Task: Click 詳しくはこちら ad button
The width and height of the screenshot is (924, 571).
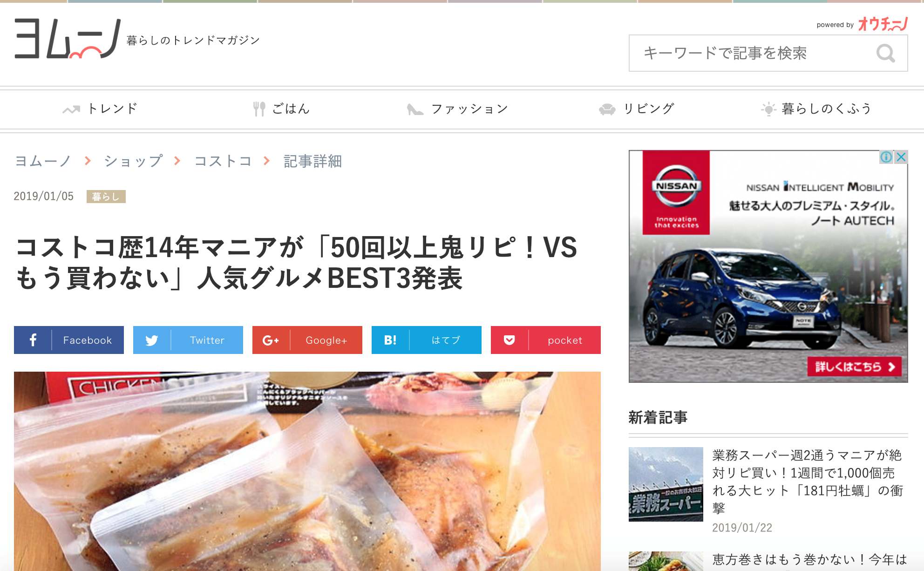Action: 855,367
